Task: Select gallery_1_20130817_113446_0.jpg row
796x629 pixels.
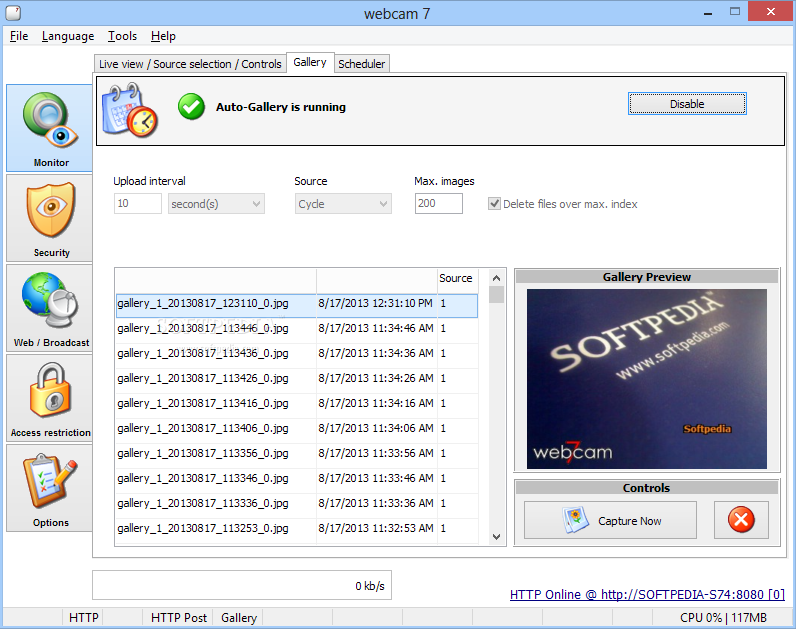Action: pyautogui.click(x=297, y=328)
